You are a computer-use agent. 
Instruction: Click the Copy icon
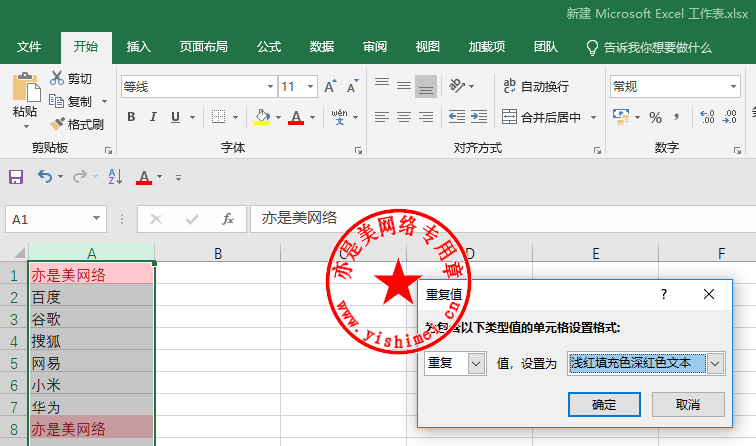(57, 101)
